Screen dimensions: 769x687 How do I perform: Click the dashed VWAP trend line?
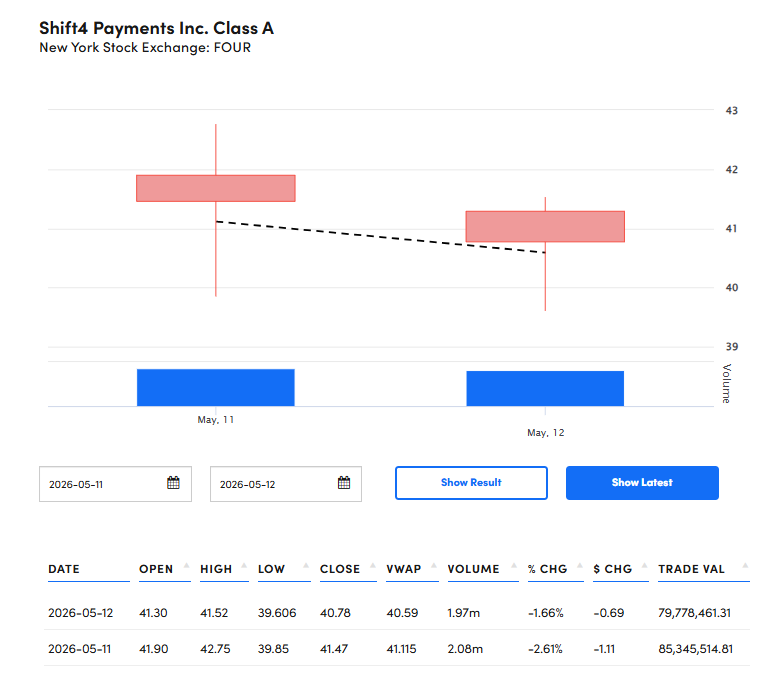click(381, 237)
